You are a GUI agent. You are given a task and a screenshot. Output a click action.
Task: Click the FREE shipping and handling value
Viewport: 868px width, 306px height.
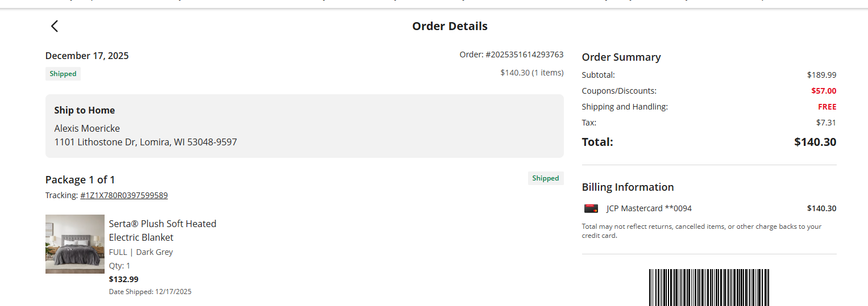pyautogui.click(x=827, y=107)
